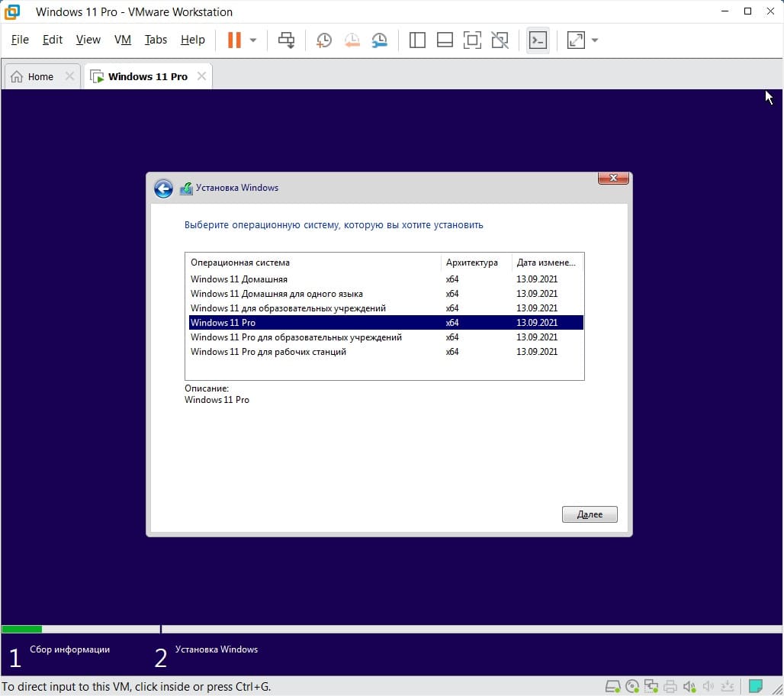Select Windows 11 Домашняя row
Image resolution: width=784 pixels, height=696 pixels.
386,279
